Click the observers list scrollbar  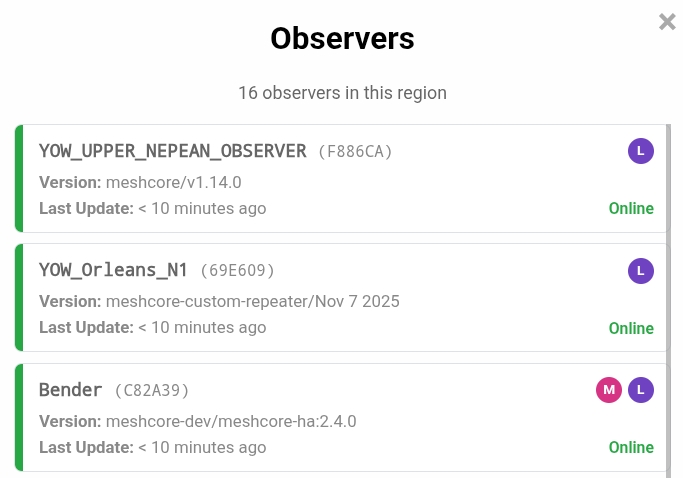pyautogui.click(x=668, y=300)
